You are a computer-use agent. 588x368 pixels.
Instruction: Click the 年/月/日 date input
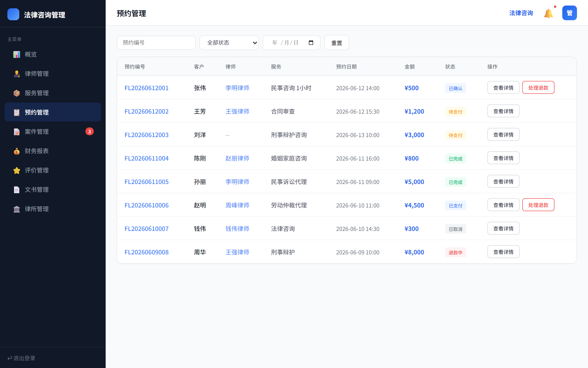pos(291,43)
